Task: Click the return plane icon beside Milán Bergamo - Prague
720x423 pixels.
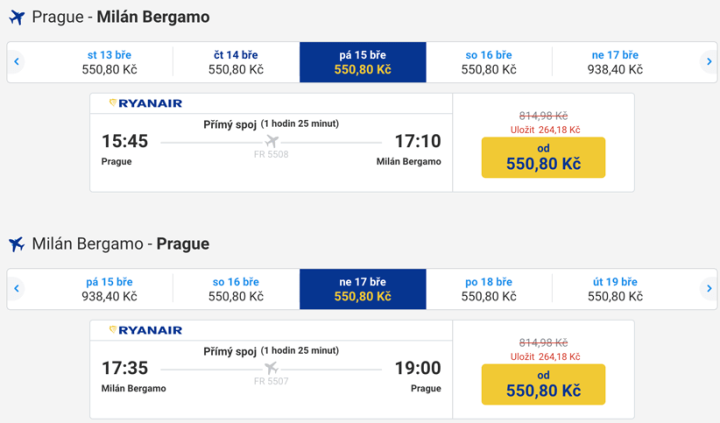Action: [x=16, y=244]
